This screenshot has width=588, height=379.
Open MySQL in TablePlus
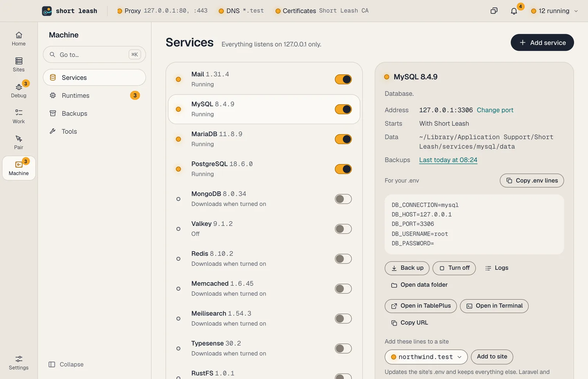pos(421,306)
